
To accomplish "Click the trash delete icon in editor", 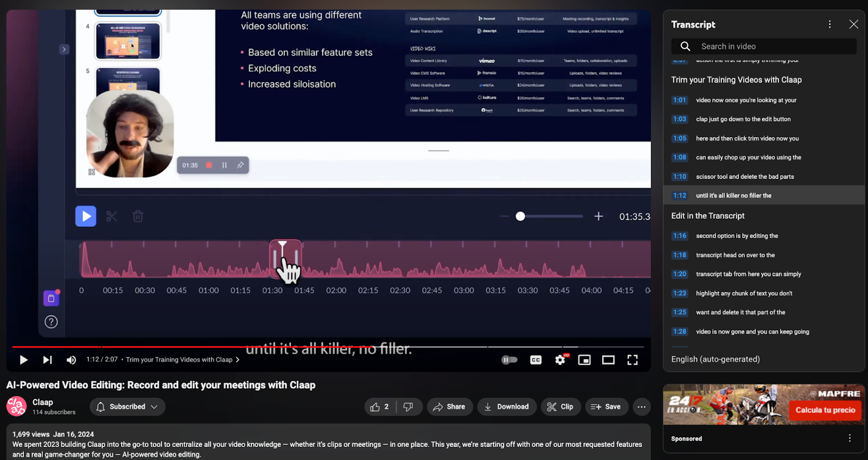I will 138,216.
